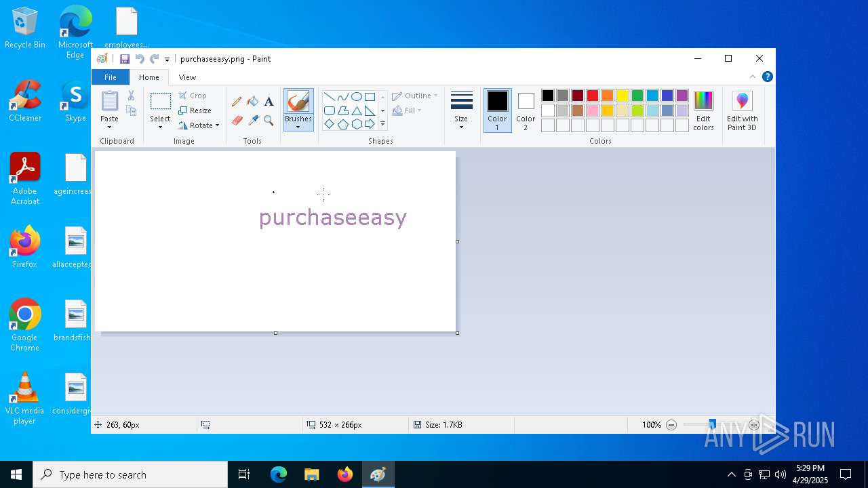868x488 pixels.
Task: Collapse the ribbon with chevron
Action: point(752,77)
